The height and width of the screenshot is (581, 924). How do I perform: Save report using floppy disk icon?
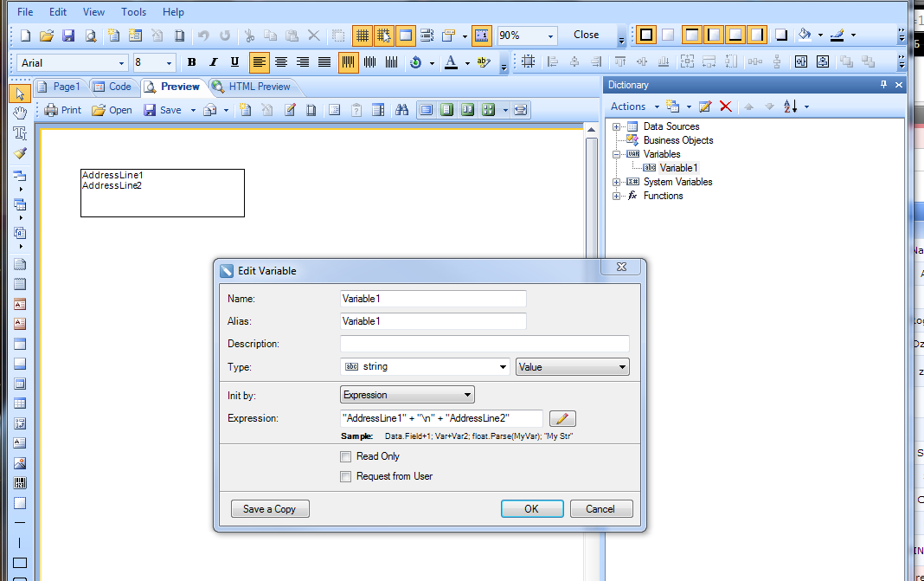click(68, 36)
